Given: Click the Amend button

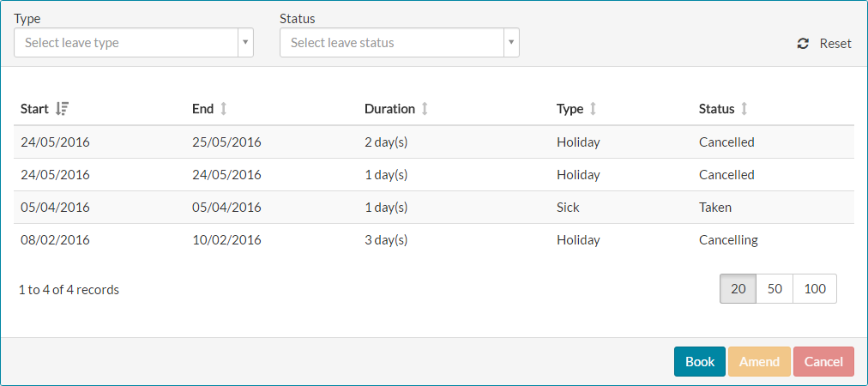Looking at the screenshot, I should [x=759, y=362].
